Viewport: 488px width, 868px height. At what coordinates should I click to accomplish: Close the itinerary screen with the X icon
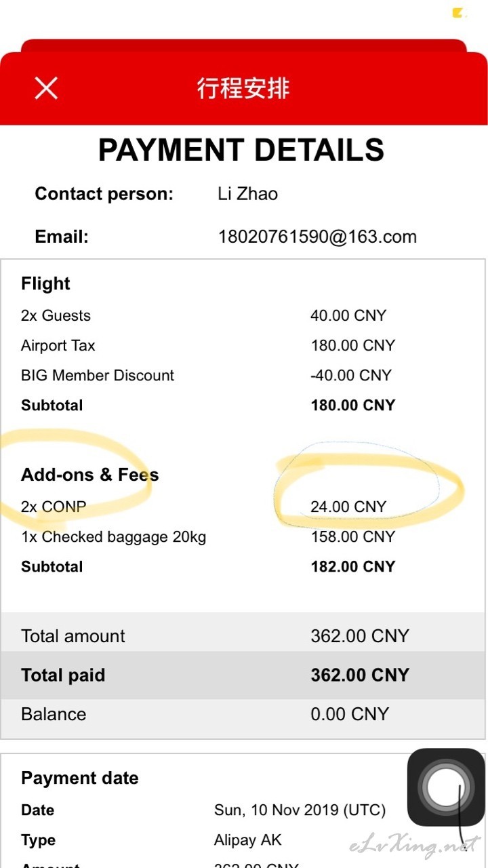[x=46, y=88]
